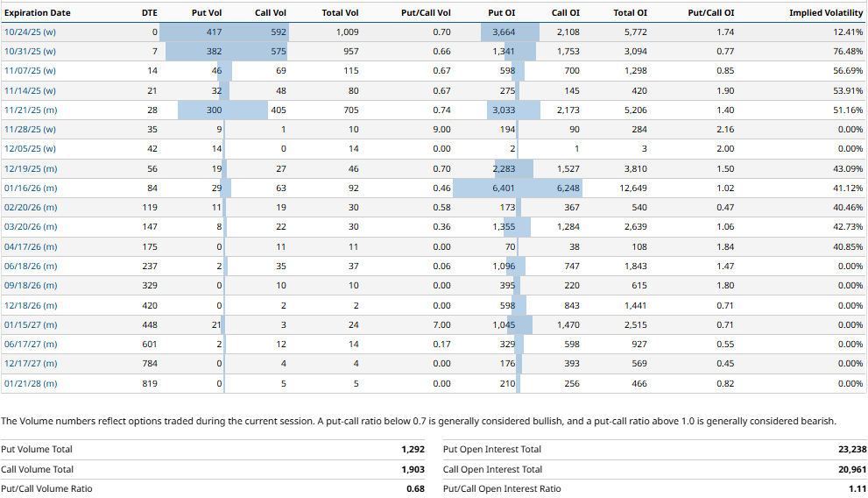Sort by Put OI column header
The width and height of the screenshot is (868, 498).
click(502, 13)
